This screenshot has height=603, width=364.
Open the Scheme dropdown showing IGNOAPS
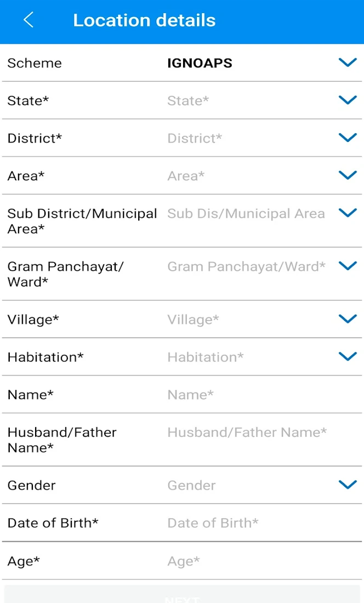348,62
